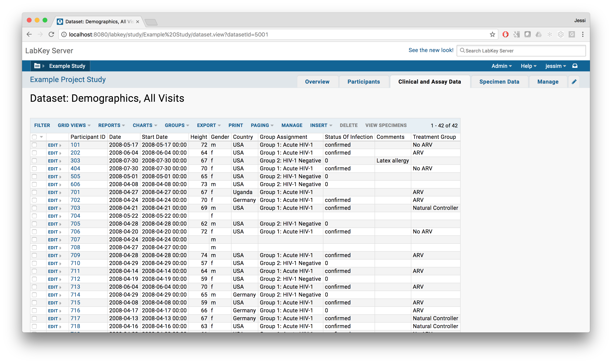612x364 pixels.
Task: Switch to the Manage tab
Action: 548,82
